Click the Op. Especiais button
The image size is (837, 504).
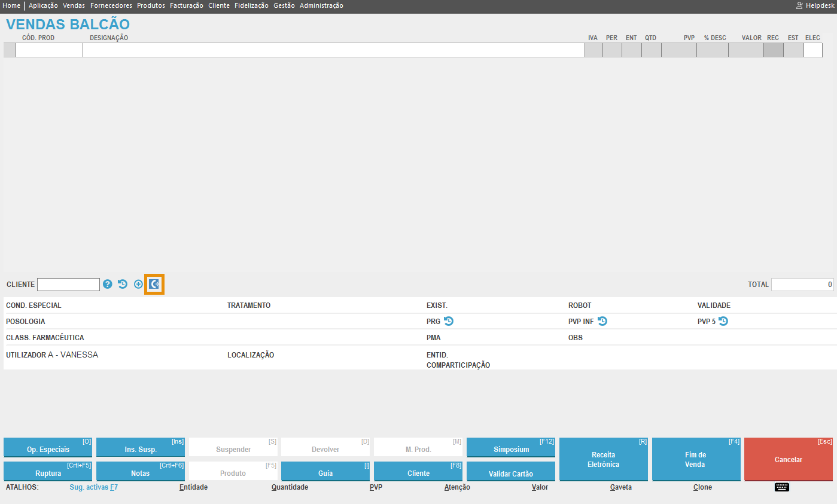pos(48,449)
